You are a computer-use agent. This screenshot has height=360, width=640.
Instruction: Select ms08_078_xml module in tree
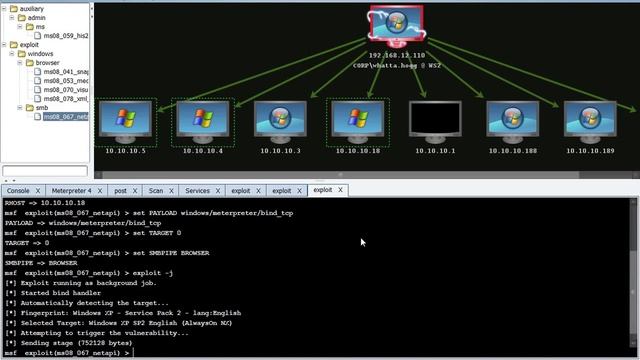pos(66,99)
